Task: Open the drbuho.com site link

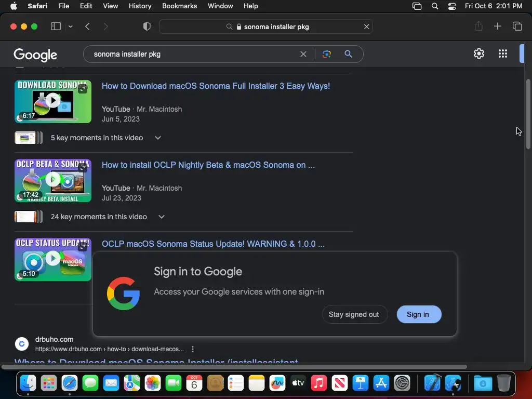Action: coord(54,339)
